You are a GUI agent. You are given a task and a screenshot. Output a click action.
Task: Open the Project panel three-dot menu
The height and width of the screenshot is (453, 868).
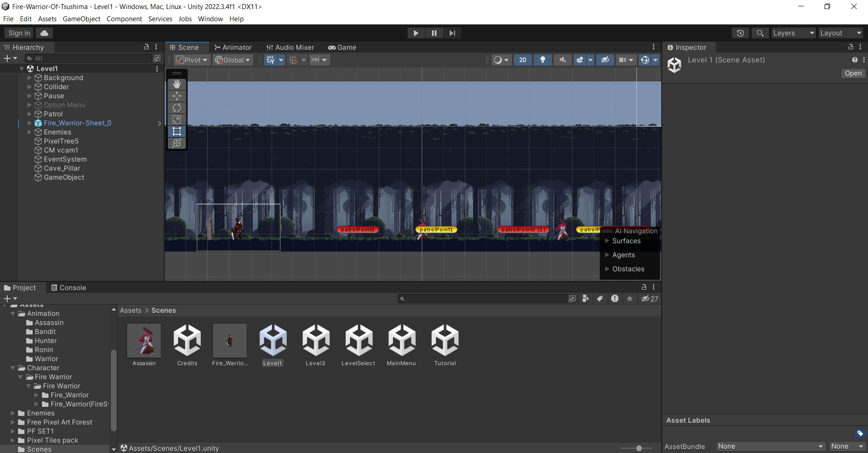[x=654, y=287]
